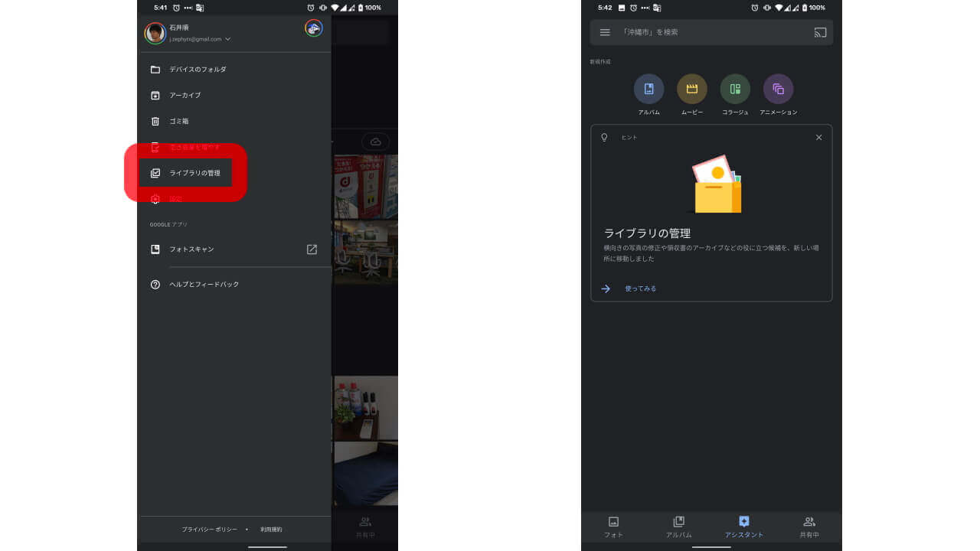Click the 使ってみる link
This screenshot has height=551, width=980.
click(640, 289)
